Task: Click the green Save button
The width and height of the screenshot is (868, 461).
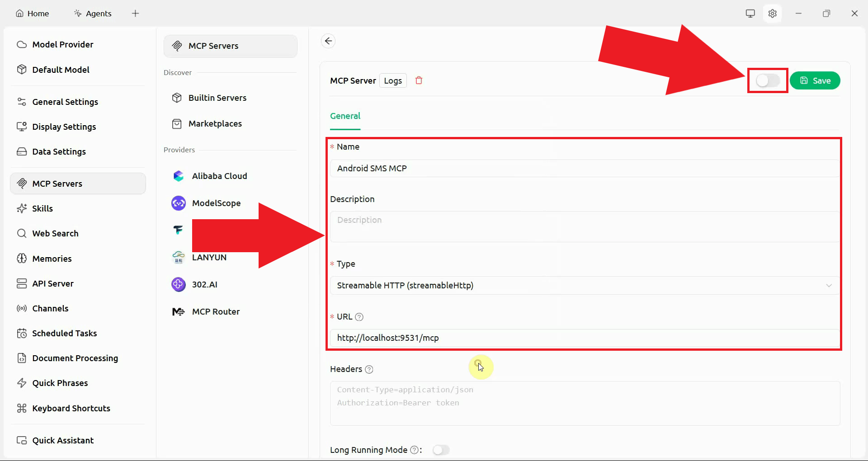Action: [815, 80]
